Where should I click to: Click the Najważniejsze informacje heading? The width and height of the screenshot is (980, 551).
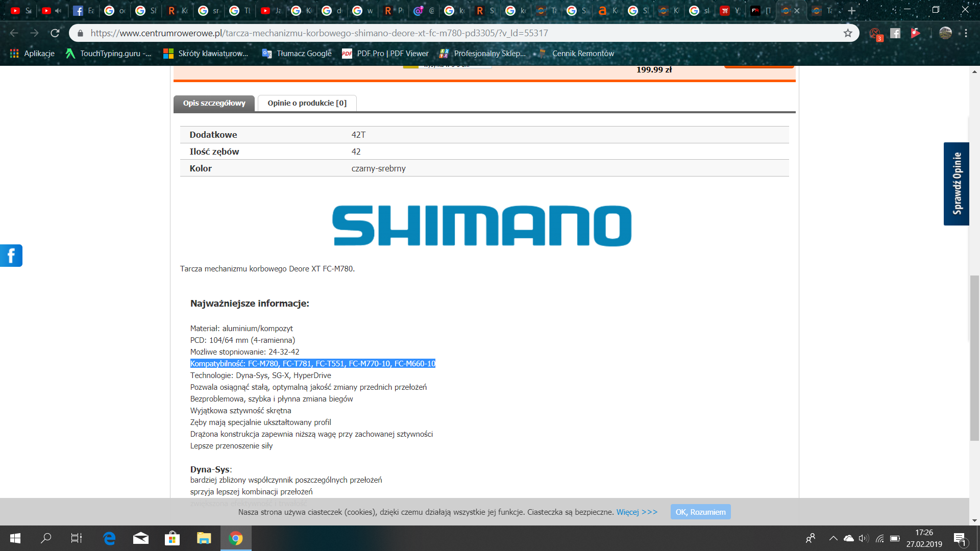(x=250, y=304)
